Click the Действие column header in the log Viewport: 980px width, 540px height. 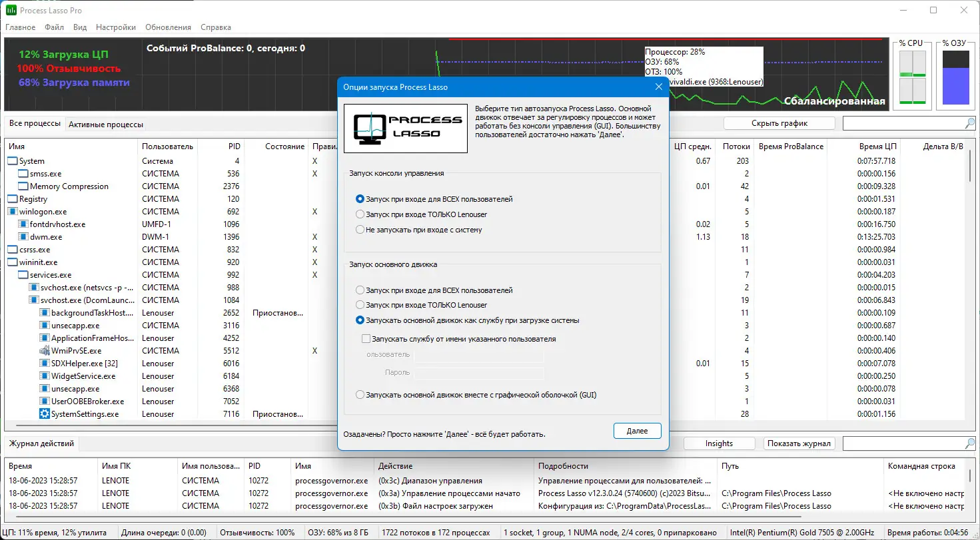pos(454,466)
